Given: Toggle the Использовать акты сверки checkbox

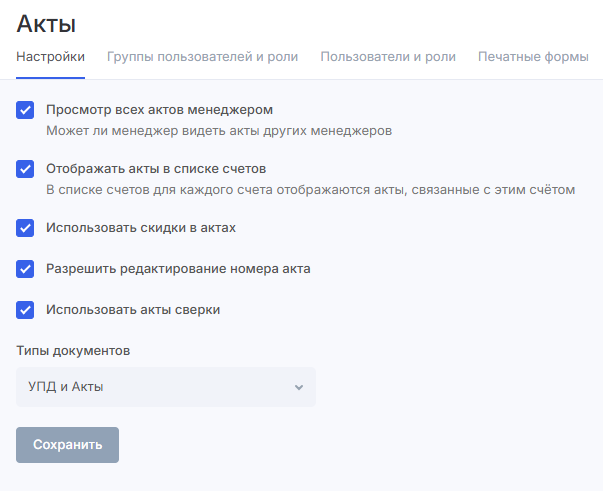Looking at the screenshot, I should click(x=26, y=310).
